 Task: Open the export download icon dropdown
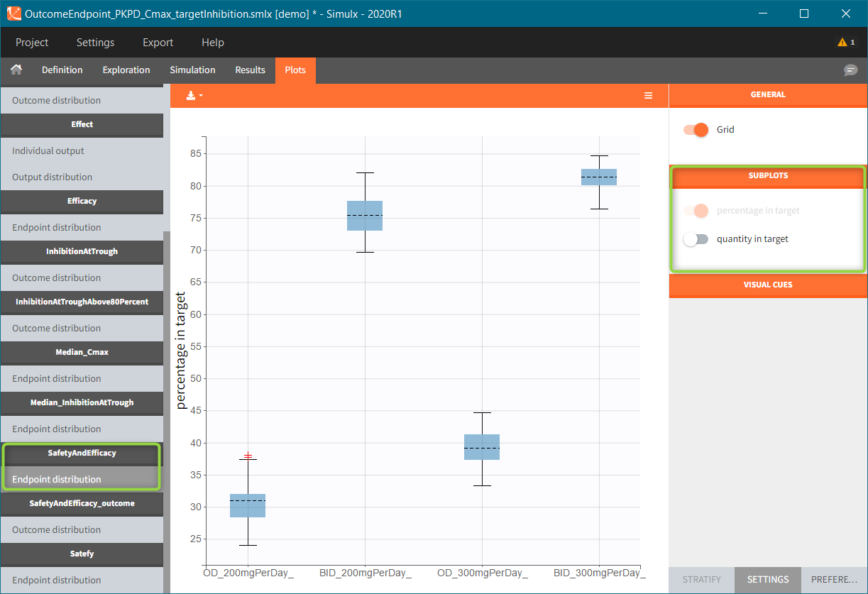(x=194, y=96)
